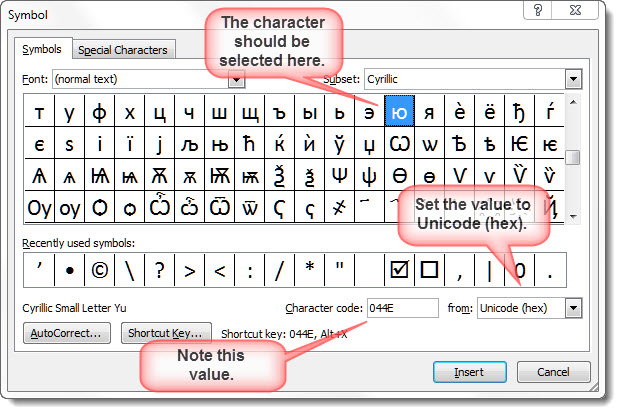621x414 pixels.
Task: Select the empty square symbol in recently used
Action: (x=429, y=270)
